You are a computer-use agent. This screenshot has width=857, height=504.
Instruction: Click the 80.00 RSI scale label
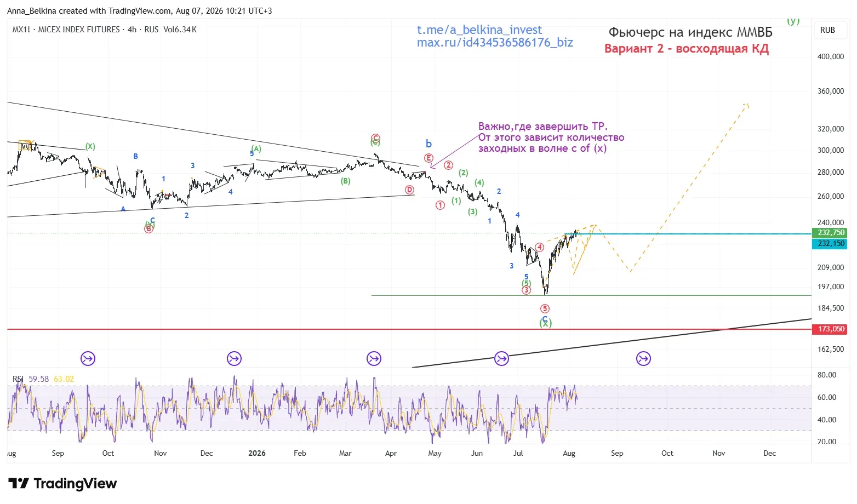click(x=827, y=375)
